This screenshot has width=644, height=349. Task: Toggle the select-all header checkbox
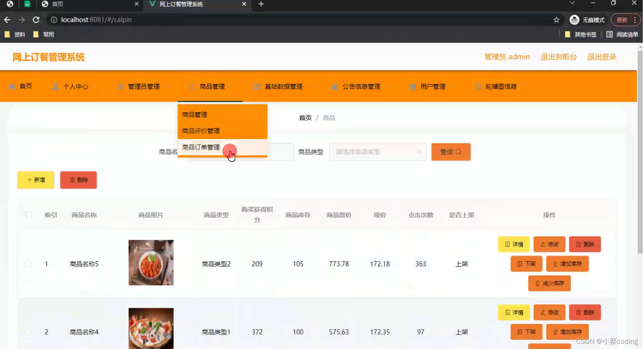28,215
